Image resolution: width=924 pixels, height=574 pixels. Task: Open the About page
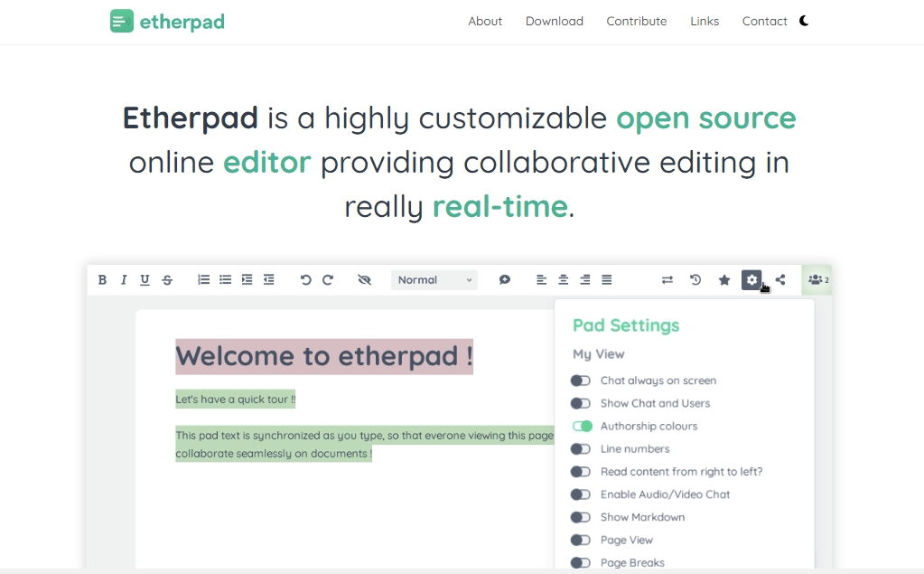(x=485, y=21)
